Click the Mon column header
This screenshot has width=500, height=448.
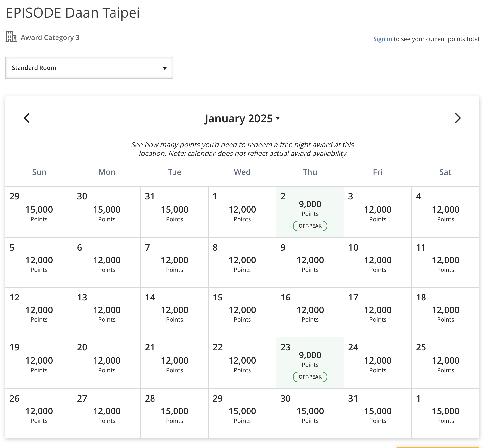pos(107,172)
